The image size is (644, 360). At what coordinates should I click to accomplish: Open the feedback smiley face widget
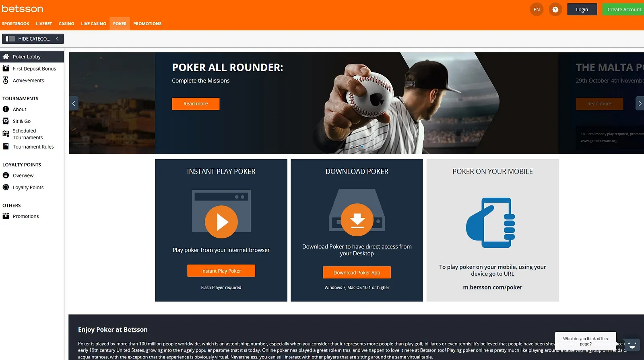632,345
